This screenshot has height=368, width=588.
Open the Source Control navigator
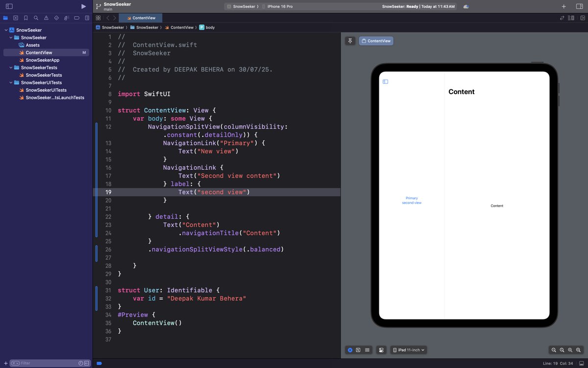pyautogui.click(x=16, y=18)
